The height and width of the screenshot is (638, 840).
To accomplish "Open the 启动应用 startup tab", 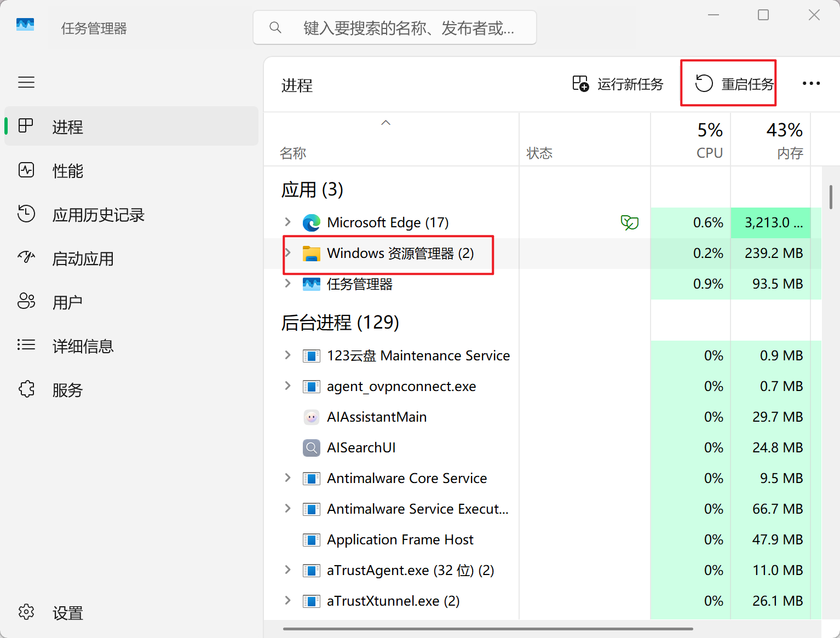I will pyautogui.click(x=131, y=258).
